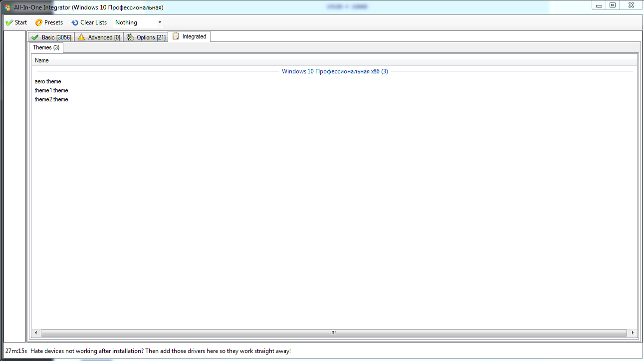
Task: Select aero.theme in the list
Action: pos(48,81)
